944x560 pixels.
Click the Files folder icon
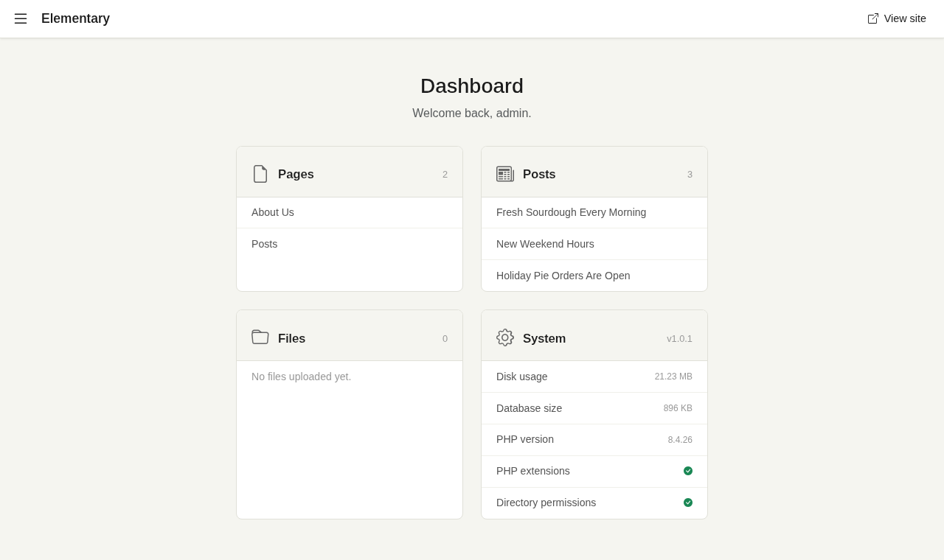pos(260,337)
